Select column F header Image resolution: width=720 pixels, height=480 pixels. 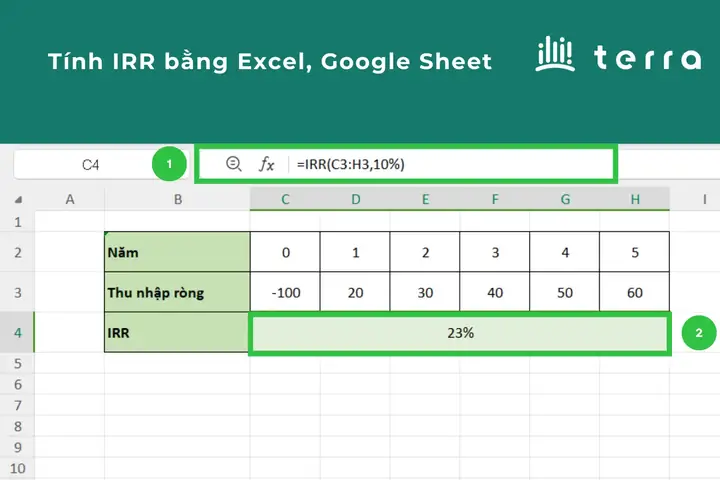click(x=495, y=199)
